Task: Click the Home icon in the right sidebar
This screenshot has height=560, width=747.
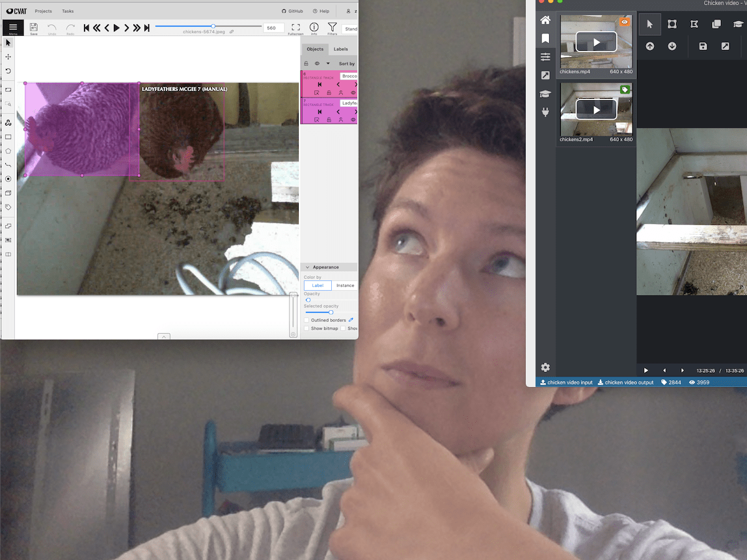Action: click(545, 20)
